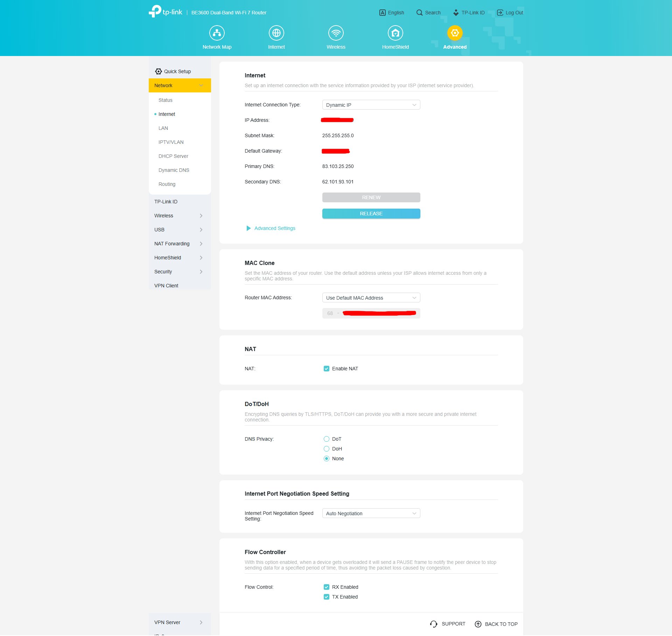Image resolution: width=672 pixels, height=636 pixels.
Task: Open the Router MAC Address dropdown
Action: [x=371, y=298]
